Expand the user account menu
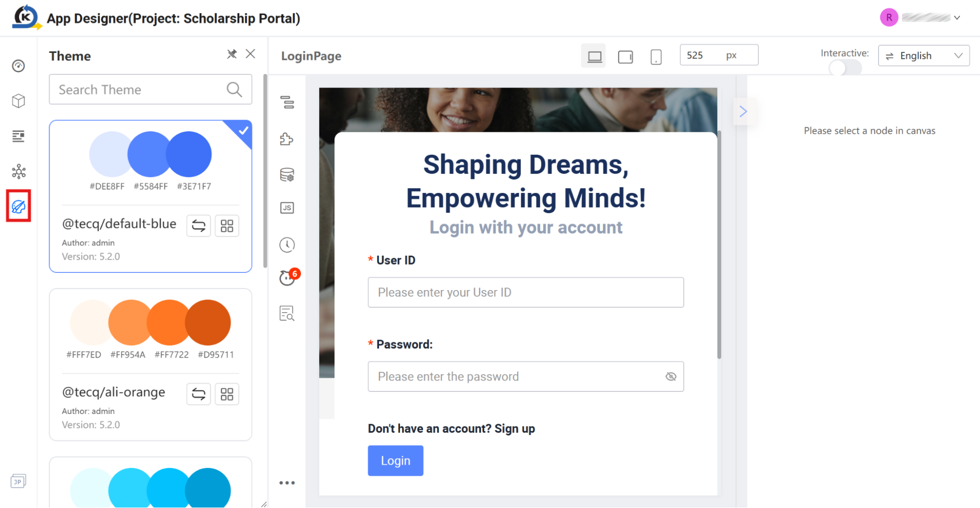The height and width of the screenshot is (508, 980). click(956, 18)
